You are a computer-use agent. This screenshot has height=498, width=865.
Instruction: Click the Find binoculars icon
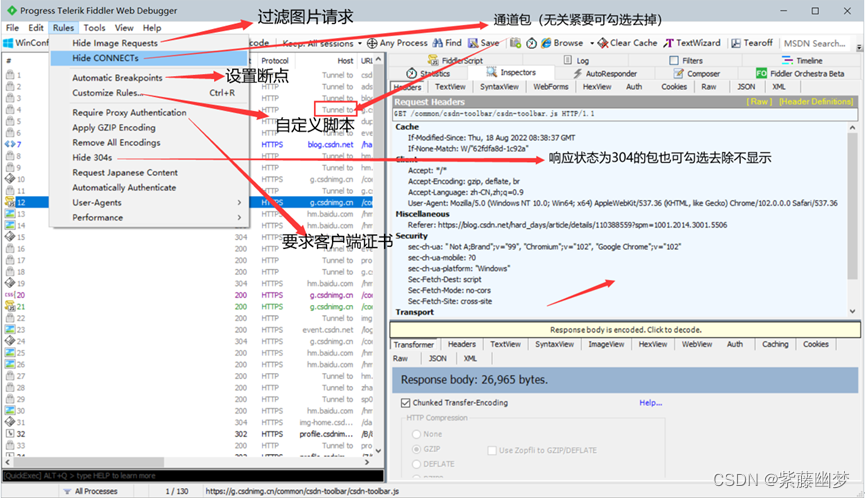tap(438, 43)
